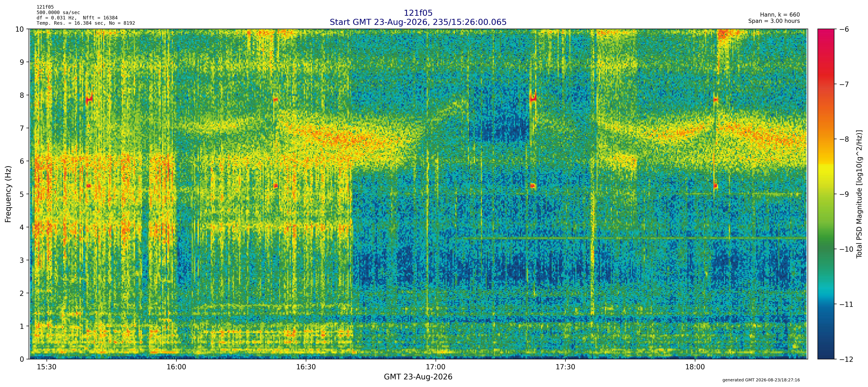Click the frequency axis tick label "4"
The image size is (868, 387).
pos(22,227)
